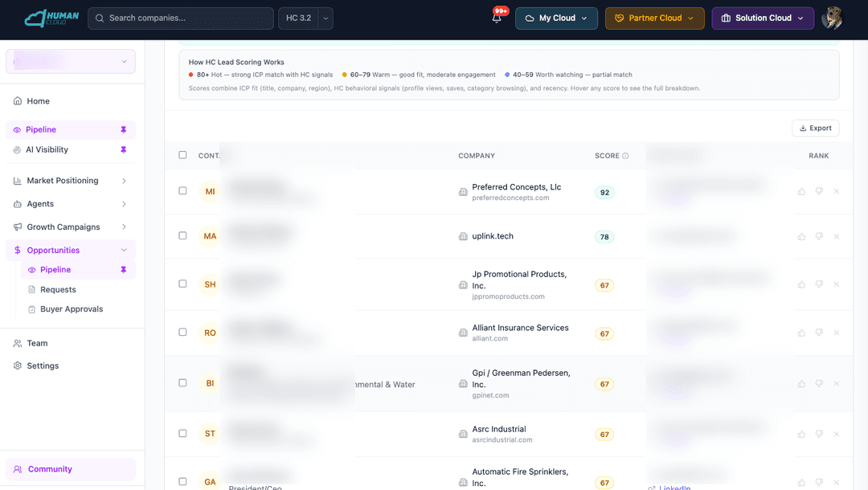Open the My Cloud dropdown
Screen dimensions: 868x490
click(556, 18)
